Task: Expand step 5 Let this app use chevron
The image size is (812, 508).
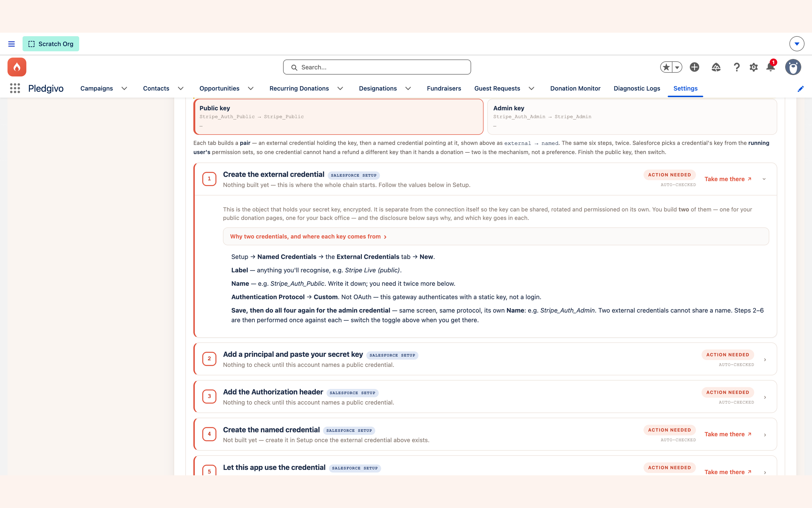Action: 765,472
